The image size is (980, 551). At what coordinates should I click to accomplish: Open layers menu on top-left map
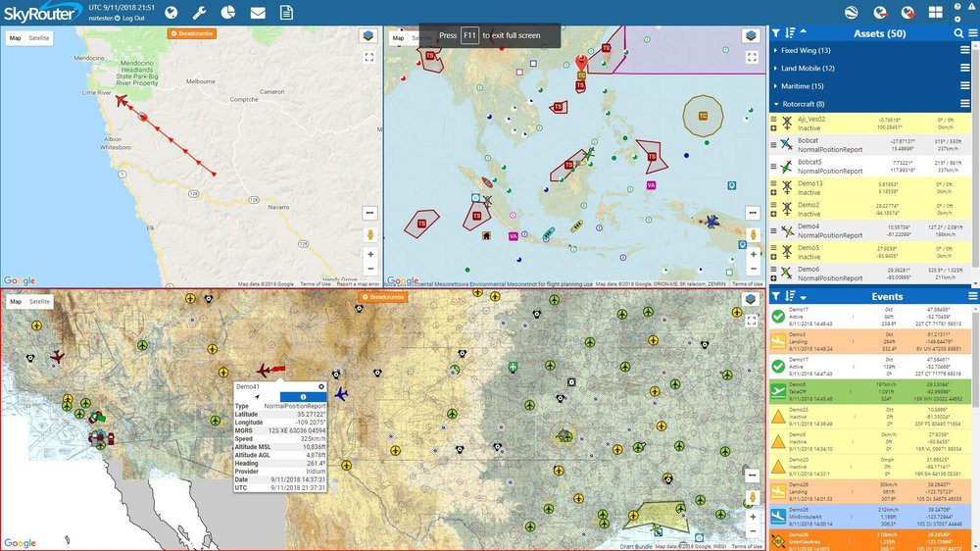click(x=368, y=36)
